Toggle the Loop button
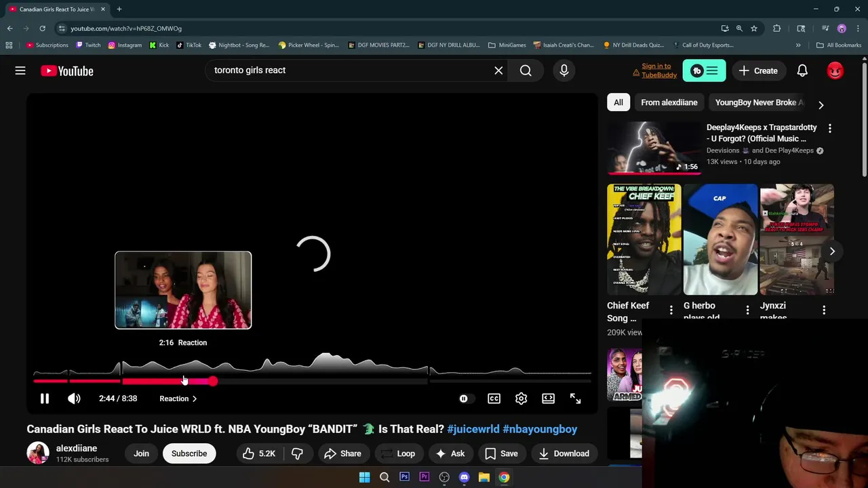Viewport: 868px width, 488px height. pyautogui.click(x=397, y=453)
